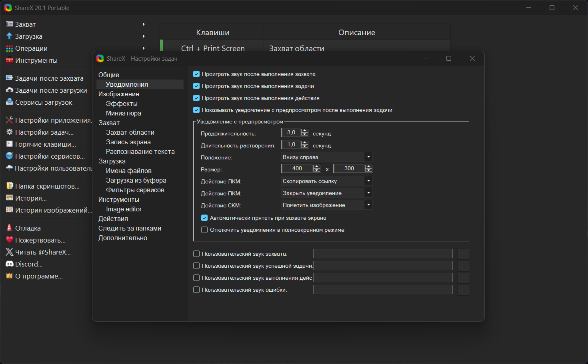Toggle Проиграть звук после выполнения задачи
This screenshot has height=364, width=588.
point(196,86)
